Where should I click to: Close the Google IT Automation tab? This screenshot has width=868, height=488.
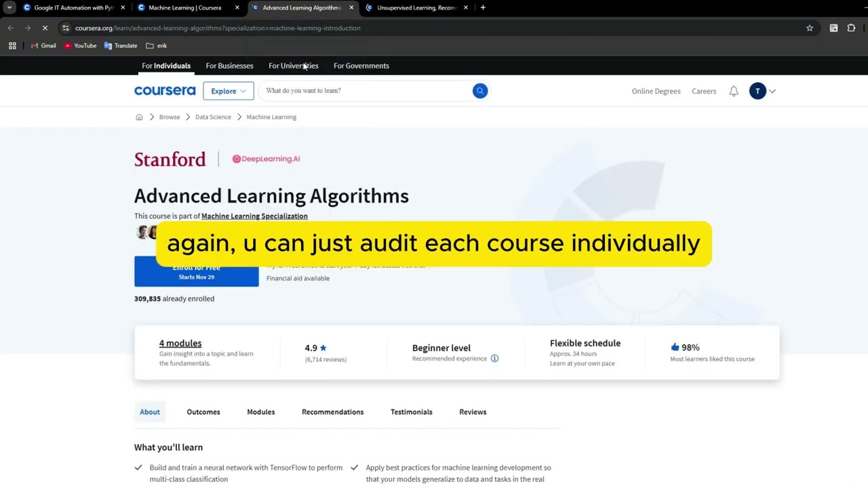tap(123, 7)
